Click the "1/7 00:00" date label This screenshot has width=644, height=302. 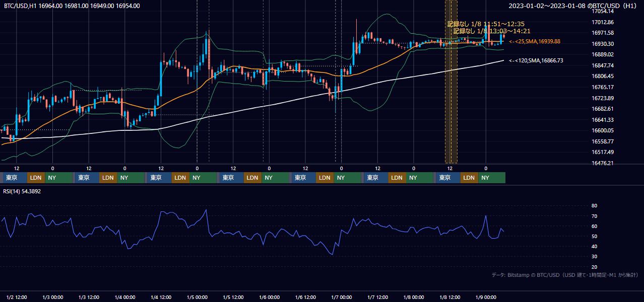pos(341,297)
